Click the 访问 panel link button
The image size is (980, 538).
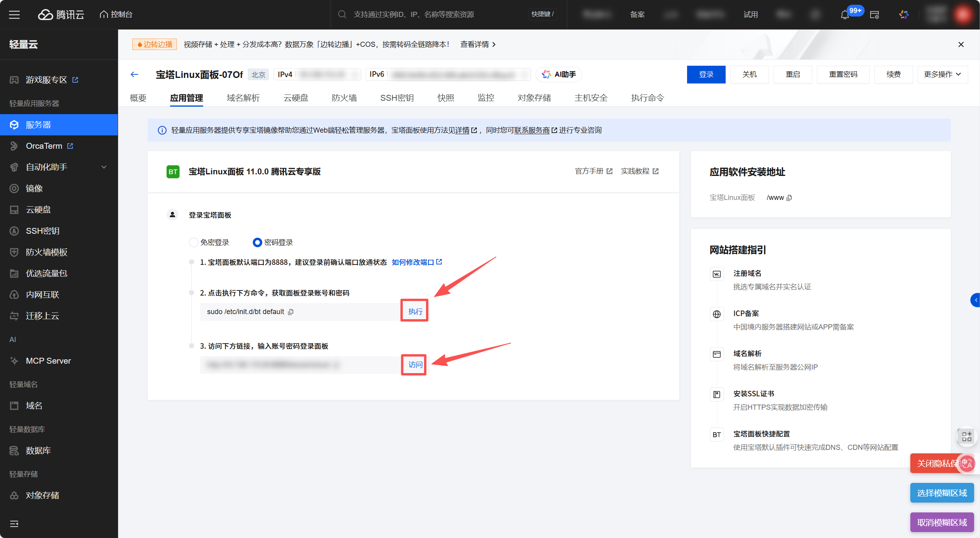click(415, 364)
